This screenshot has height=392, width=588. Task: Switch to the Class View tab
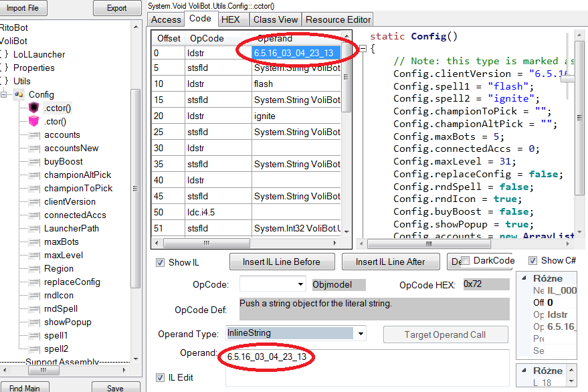[275, 19]
